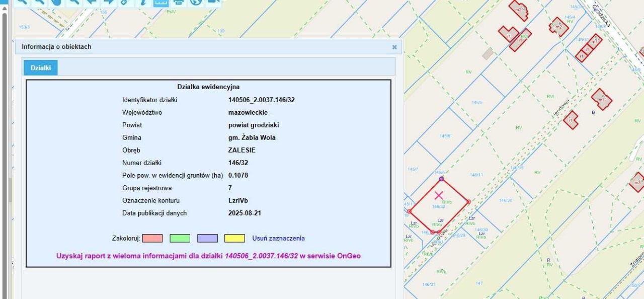Image resolution: width=644 pixels, height=299 pixels.
Task: Click parcel label 145/5 on map
Action: point(477,102)
